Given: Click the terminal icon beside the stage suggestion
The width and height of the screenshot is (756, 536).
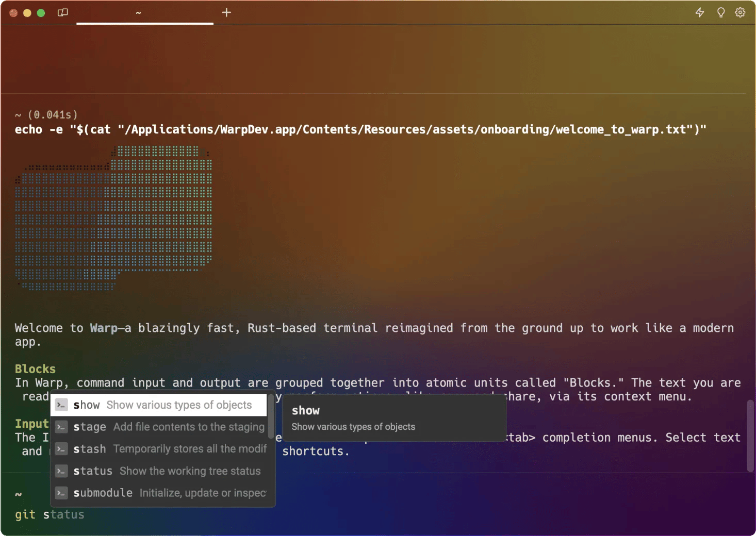Looking at the screenshot, I should coord(61,427).
